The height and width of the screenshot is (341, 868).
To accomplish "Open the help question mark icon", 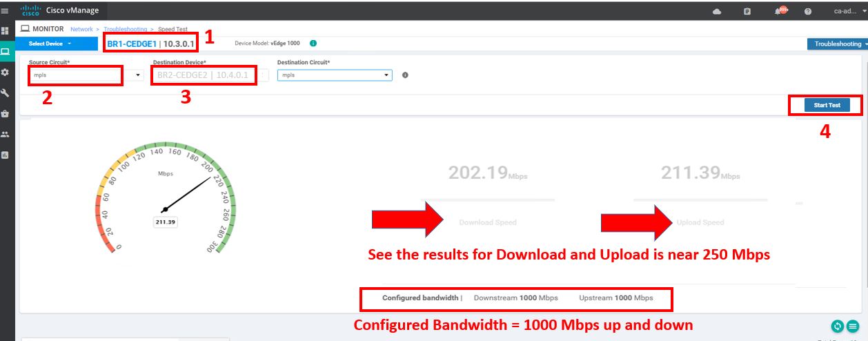I will pos(808,11).
